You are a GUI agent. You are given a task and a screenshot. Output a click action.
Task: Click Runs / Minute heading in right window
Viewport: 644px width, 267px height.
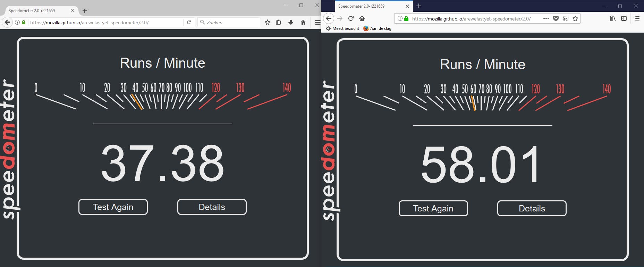click(x=483, y=64)
